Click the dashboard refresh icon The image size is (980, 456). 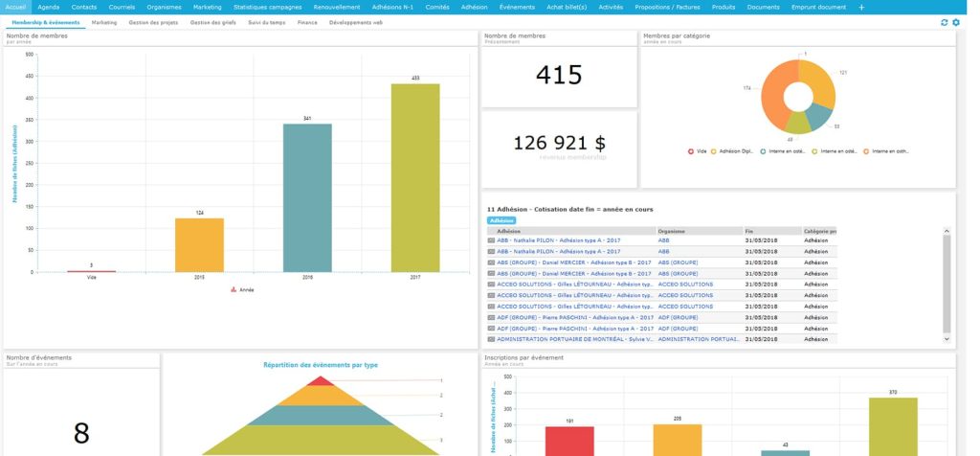coord(945,22)
